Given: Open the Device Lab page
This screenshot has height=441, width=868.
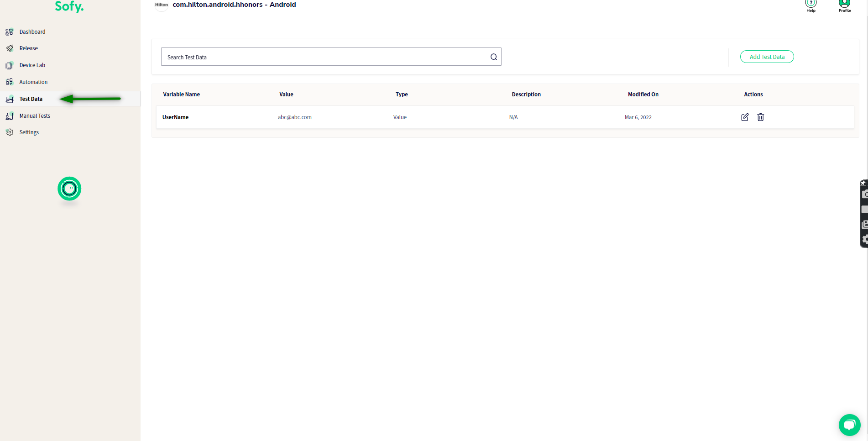Looking at the screenshot, I should (x=32, y=65).
